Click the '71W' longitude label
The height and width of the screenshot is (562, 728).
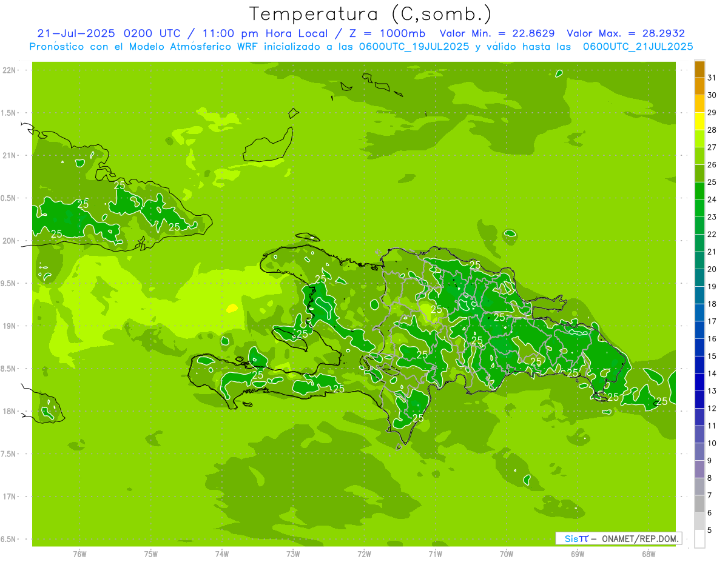(x=435, y=554)
